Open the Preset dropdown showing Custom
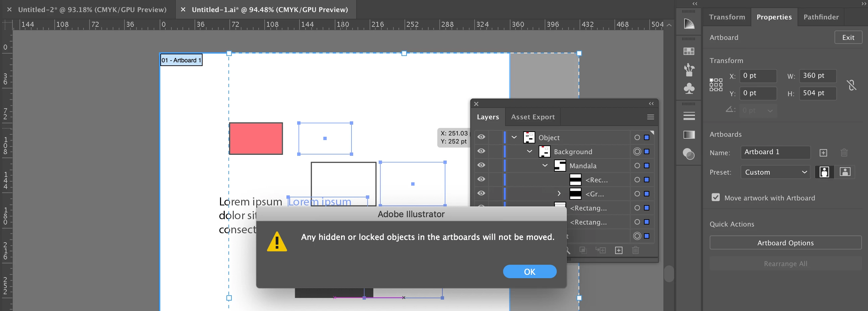868x311 pixels. pyautogui.click(x=775, y=172)
